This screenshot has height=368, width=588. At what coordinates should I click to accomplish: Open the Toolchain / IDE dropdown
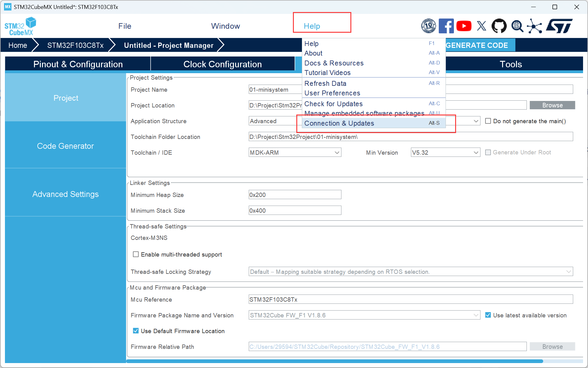click(295, 153)
